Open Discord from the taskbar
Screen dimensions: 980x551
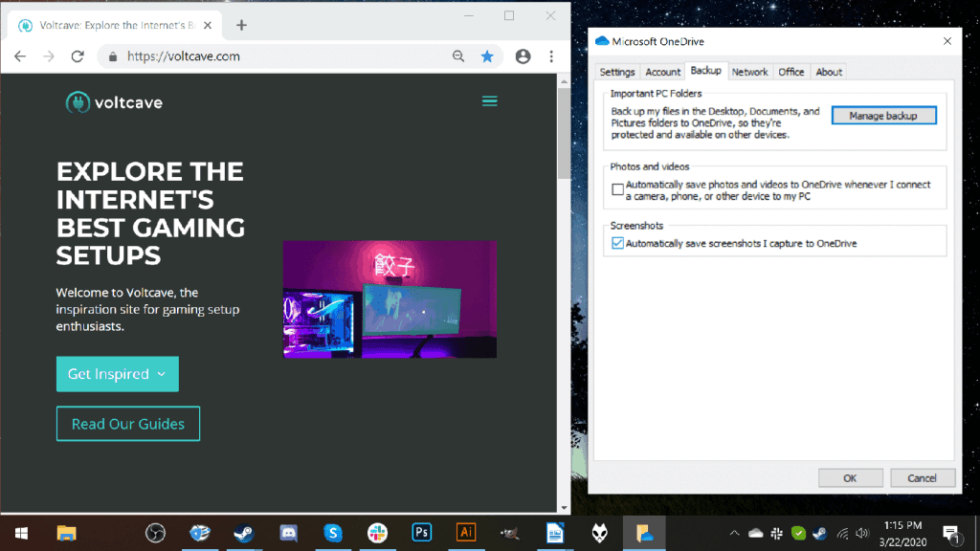tap(288, 533)
